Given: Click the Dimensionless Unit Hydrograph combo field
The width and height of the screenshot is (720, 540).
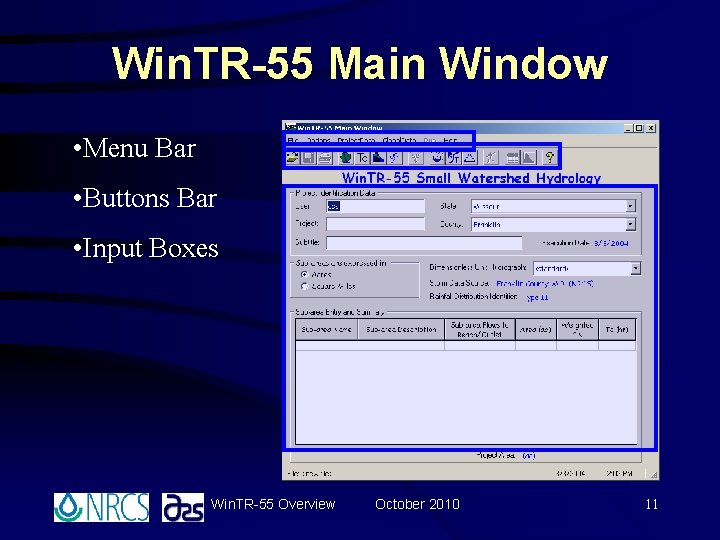Looking at the screenshot, I should tap(587, 268).
